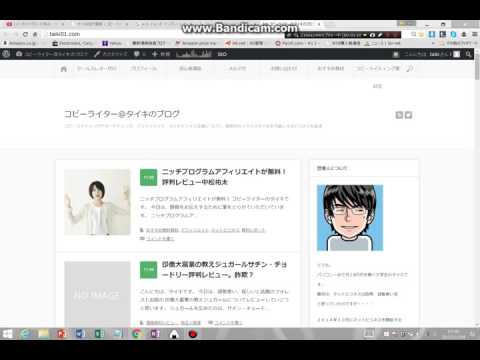Open the コピーライティング navigation item
Image resolution: width=480 pixels, height=360 pixels.
[x=377, y=68]
